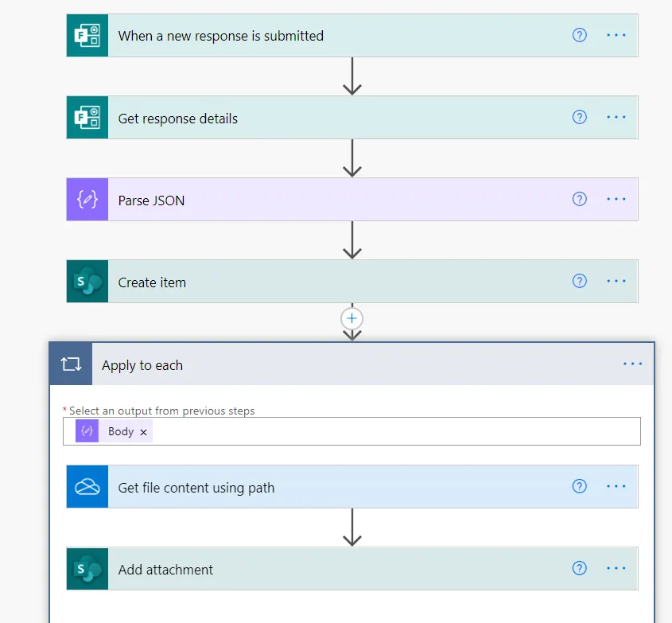Select the Parse JSON code icon

(87, 199)
